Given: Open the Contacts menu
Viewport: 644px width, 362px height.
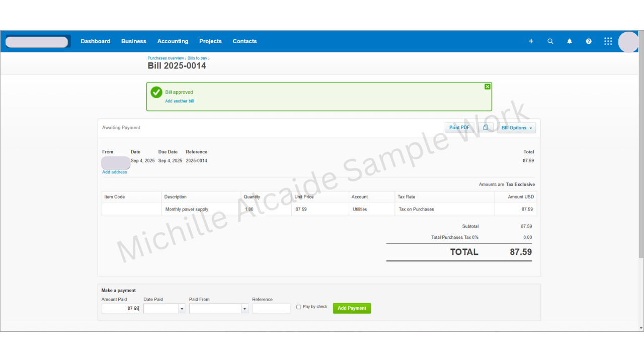Looking at the screenshot, I should click(x=245, y=41).
